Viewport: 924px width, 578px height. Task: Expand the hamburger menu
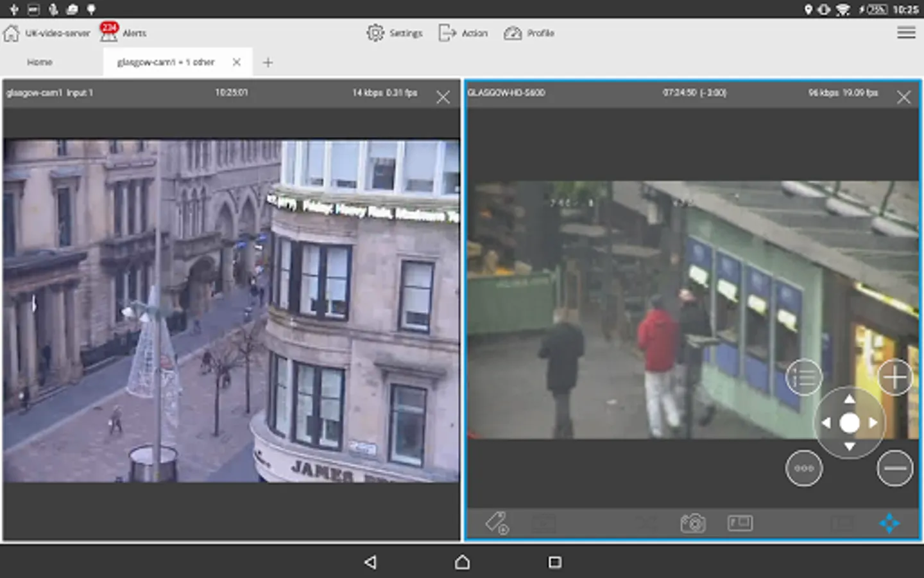point(906,33)
